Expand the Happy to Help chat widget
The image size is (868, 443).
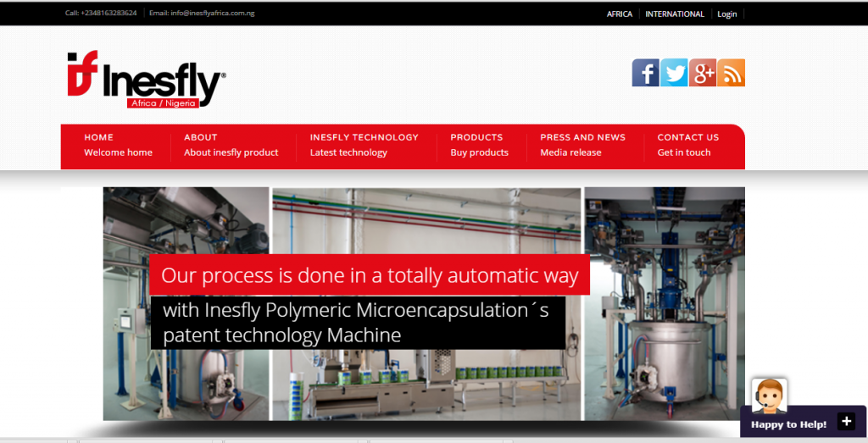click(846, 421)
